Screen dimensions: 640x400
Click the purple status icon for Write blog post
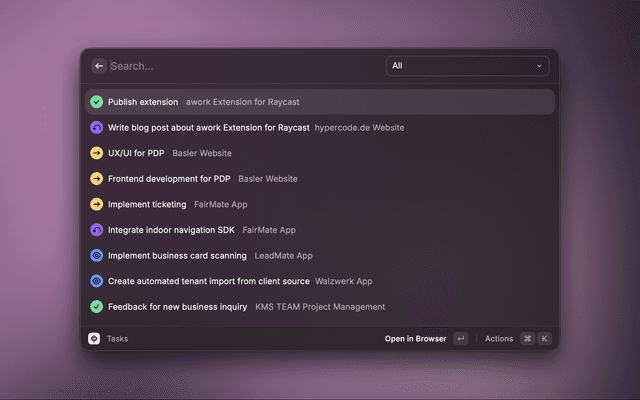(x=96, y=128)
